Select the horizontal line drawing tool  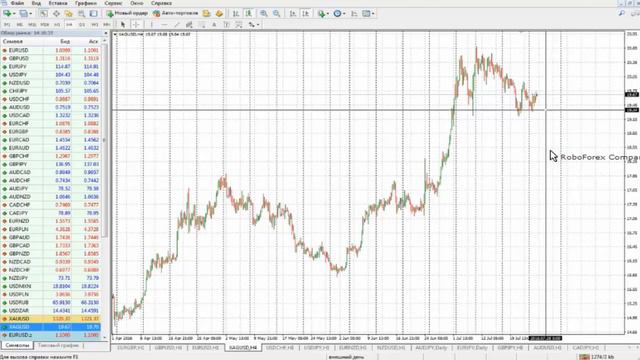pyautogui.click(x=164, y=24)
